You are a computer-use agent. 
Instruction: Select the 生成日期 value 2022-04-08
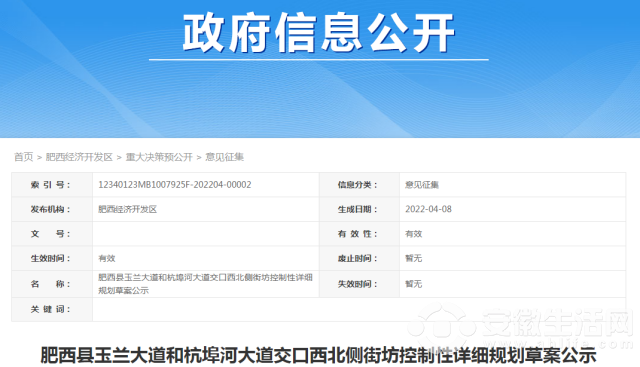[428, 209]
